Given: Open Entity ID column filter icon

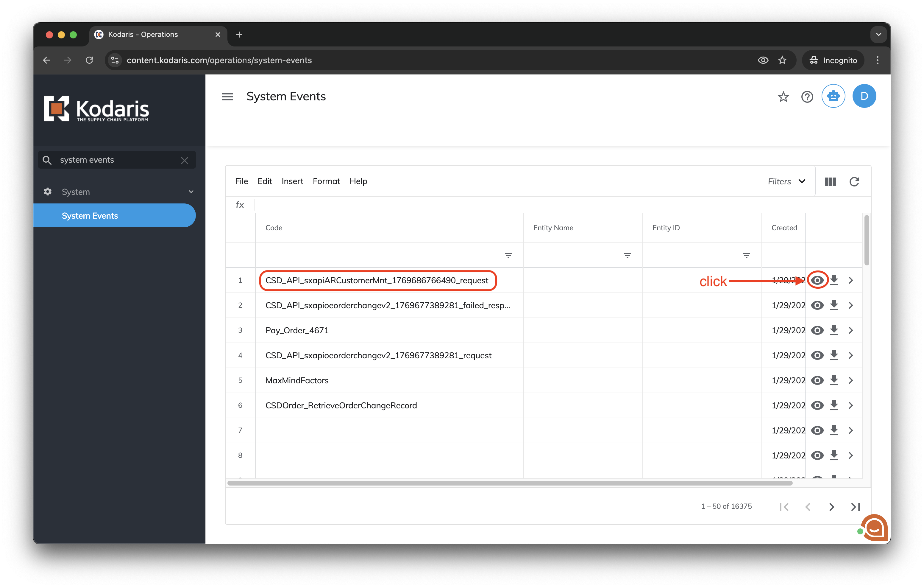Looking at the screenshot, I should tap(746, 255).
